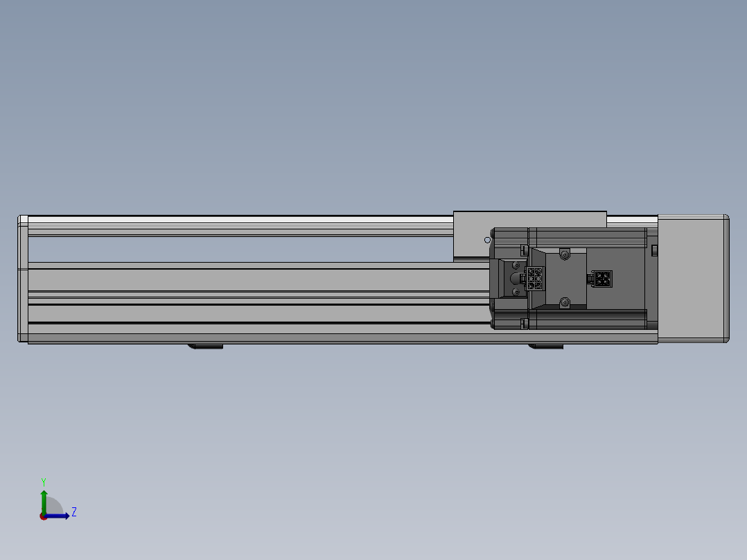This screenshot has width=747, height=560.
Task: Select the blue Z label of the triad
Action: [x=73, y=512]
